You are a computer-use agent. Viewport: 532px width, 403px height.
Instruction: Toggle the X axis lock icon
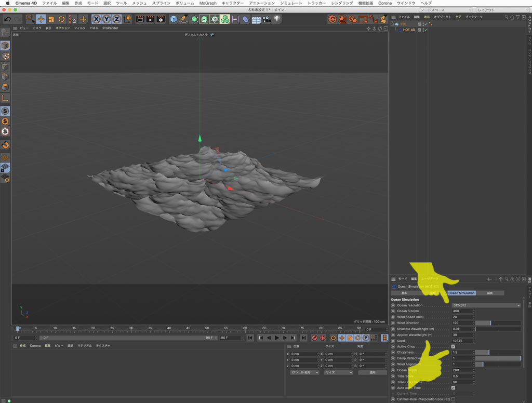point(97,19)
